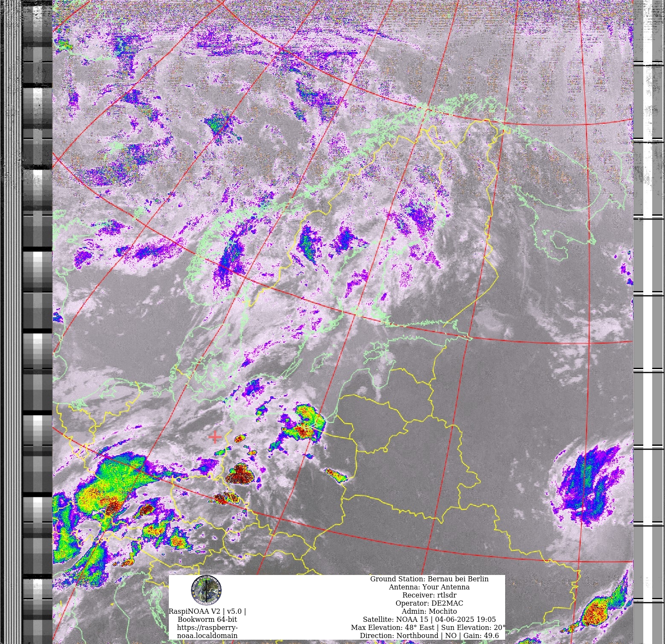Open the https://raspberry-noaa.localdomain URL text
Viewport: 665px width, 644px height.
pos(207,631)
